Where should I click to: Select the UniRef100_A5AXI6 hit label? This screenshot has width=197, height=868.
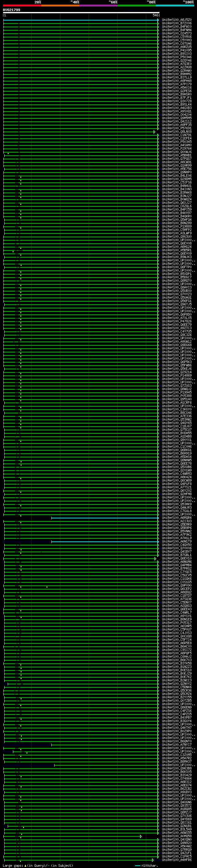point(177,88)
